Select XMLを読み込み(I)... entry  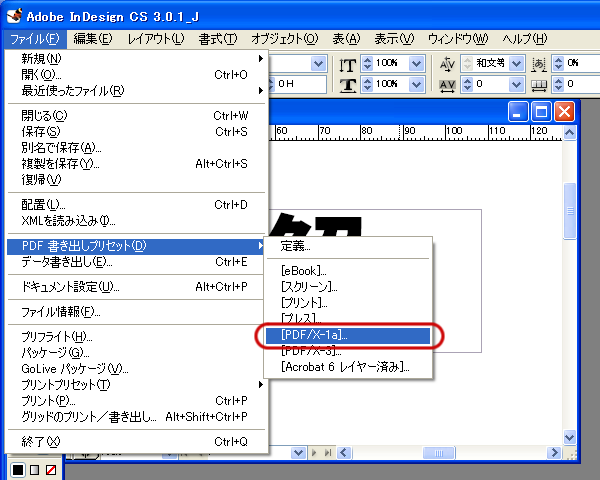pyautogui.click(x=136, y=221)
